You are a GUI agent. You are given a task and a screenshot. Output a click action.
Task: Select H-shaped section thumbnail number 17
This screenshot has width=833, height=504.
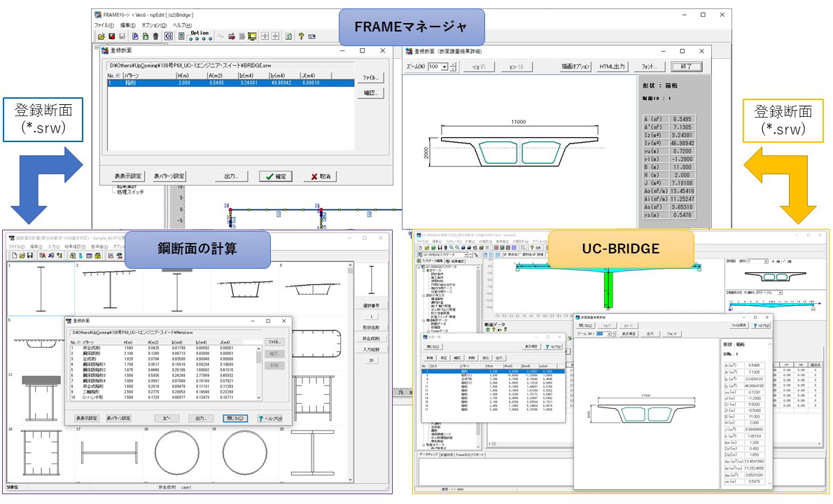point(109,452)
